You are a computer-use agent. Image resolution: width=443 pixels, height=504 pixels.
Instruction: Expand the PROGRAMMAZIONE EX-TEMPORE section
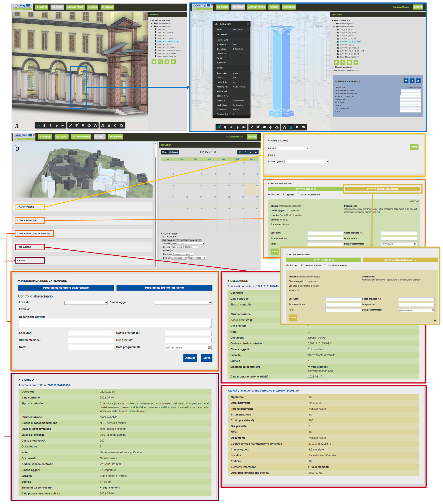(34, 234)
